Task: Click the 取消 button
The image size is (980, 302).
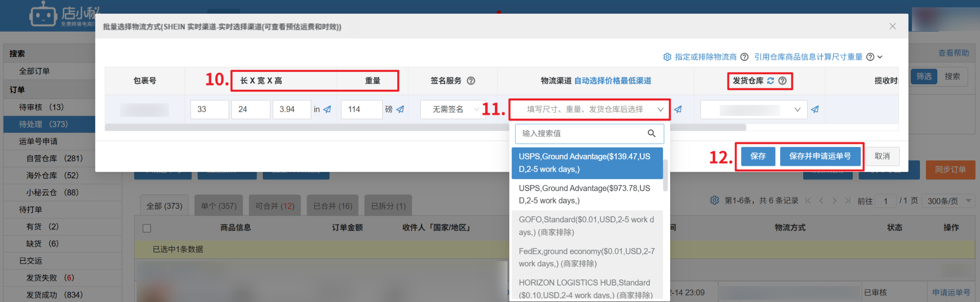Action: 882,156
